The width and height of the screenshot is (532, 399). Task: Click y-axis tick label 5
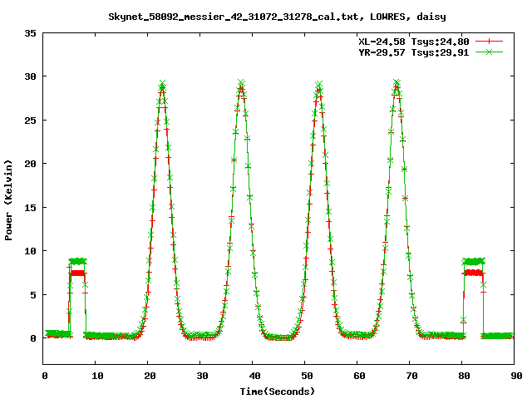(33, 295)
